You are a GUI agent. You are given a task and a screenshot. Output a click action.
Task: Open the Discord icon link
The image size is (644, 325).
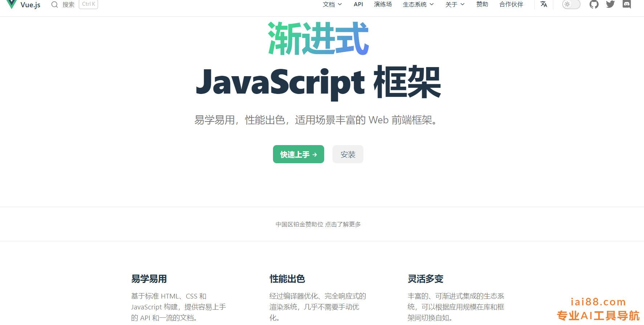click(627, 4)
